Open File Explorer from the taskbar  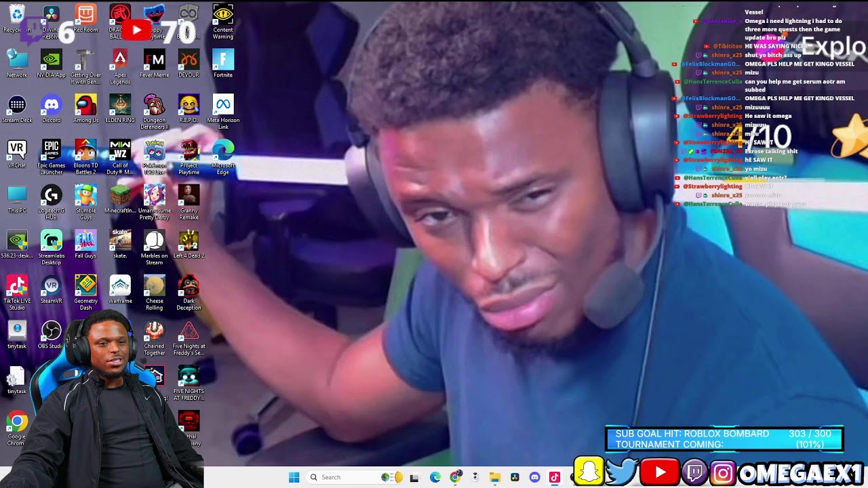pyautogui.click(x=495, y=477)
